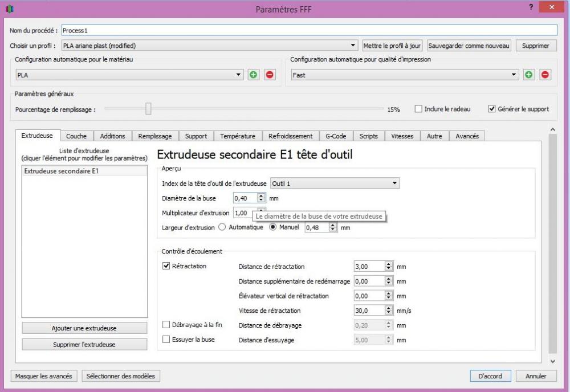The height and width of the screenshot is (392, 570).
Task: Uncheck Générer le support checkbox
Action: click(491, 109)
